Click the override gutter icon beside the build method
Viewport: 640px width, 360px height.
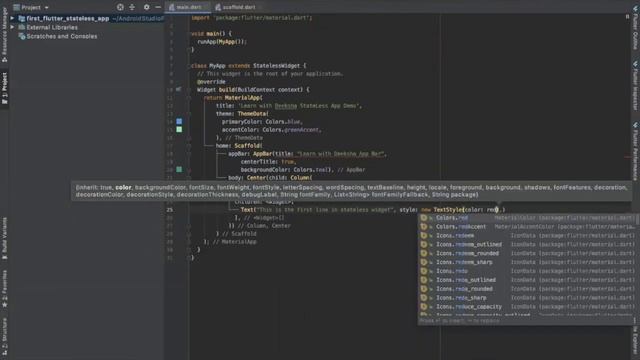tap(179, 89)
